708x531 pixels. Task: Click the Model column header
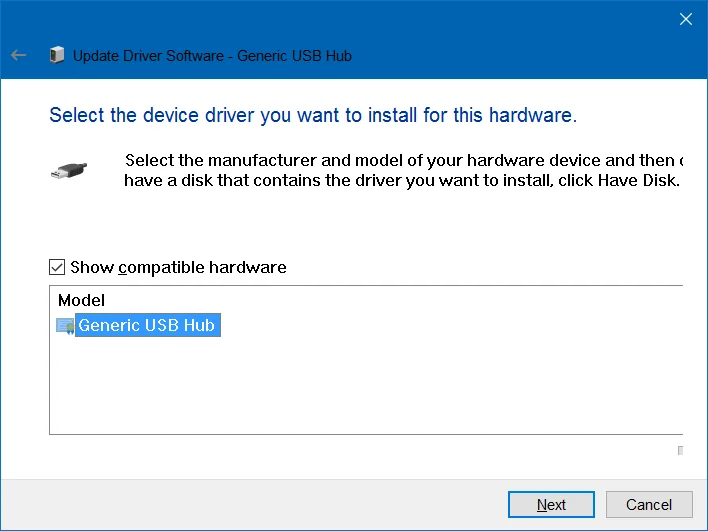coord(81,300)
